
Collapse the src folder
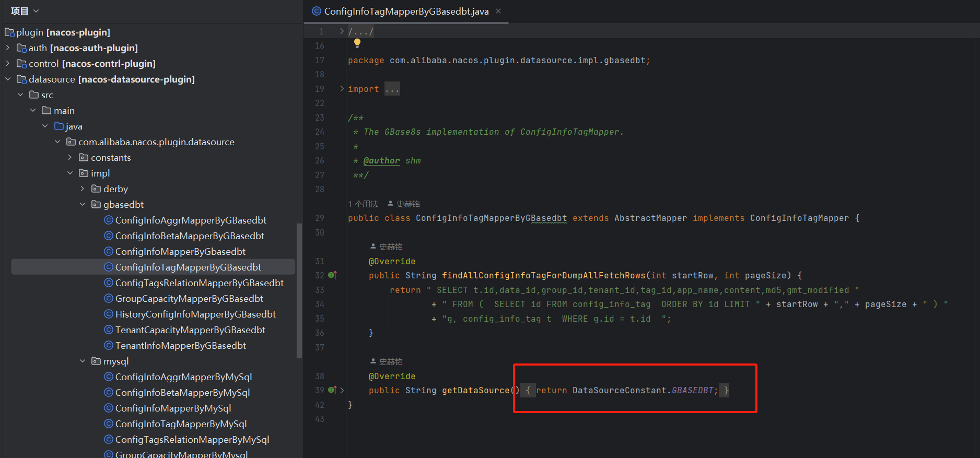click(20, 95)
